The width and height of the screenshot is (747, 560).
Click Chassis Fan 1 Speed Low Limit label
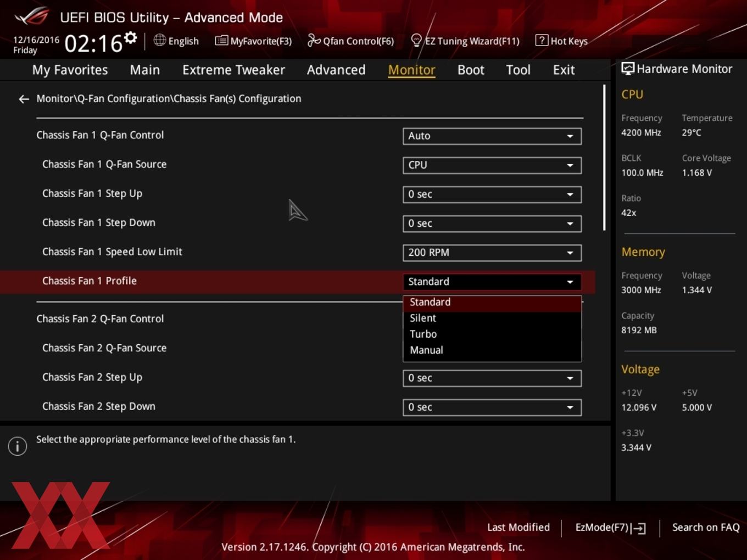[112, 252]
